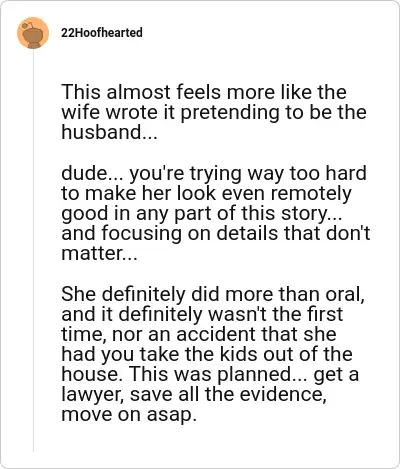Click the word "pretending" in first paragraph
This screenshot has width=400, height=469.
(230, 113)
